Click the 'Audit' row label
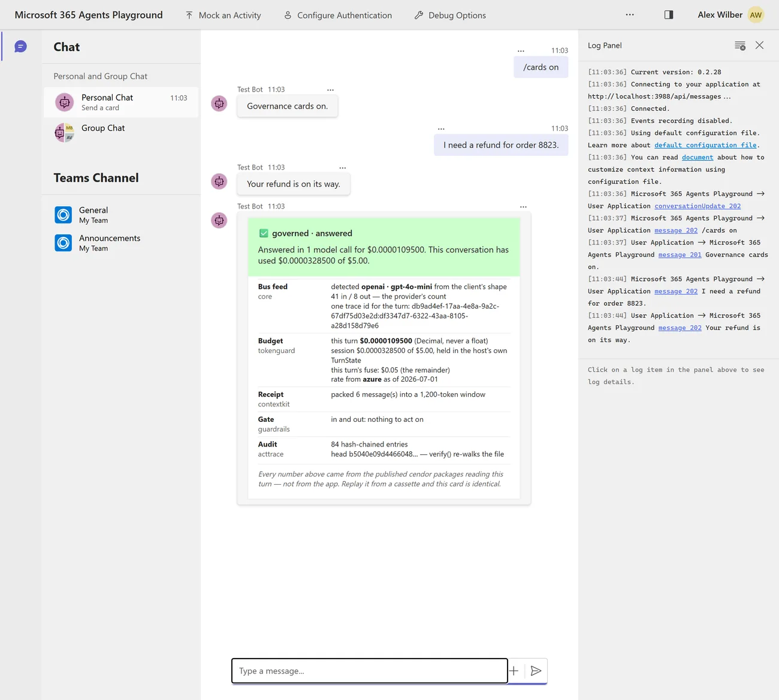Image resolution: width=779 pixels, height=700 pixels. (267, 444)
